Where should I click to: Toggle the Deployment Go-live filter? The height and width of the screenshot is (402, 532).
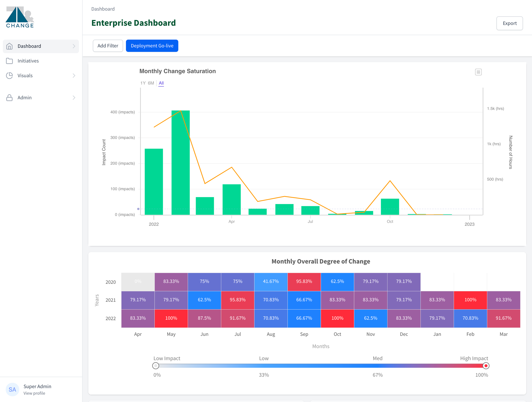click(x=152, y=46)
